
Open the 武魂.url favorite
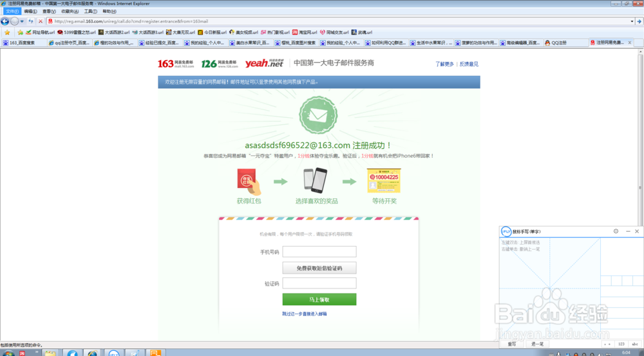click(x=362, y=32)
